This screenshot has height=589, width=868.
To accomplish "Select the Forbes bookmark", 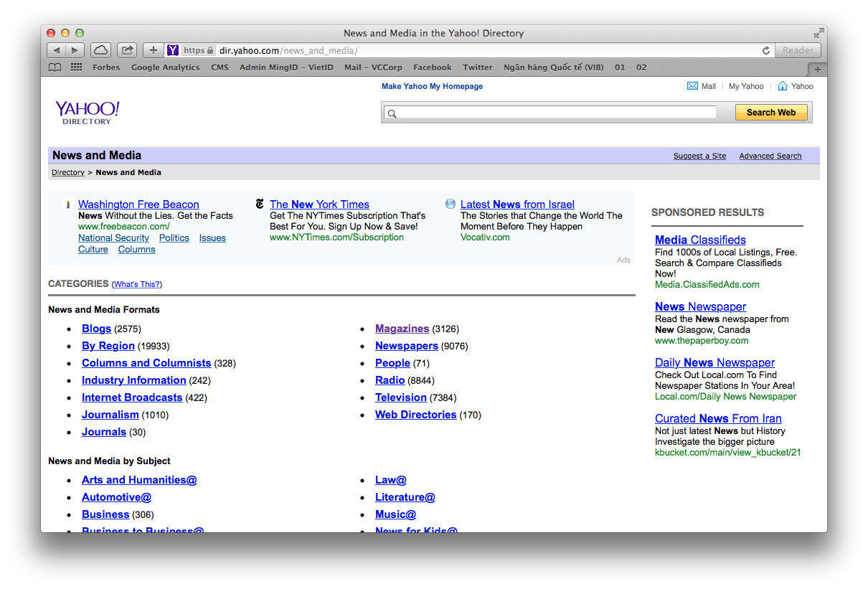I will tap(106, 67).
